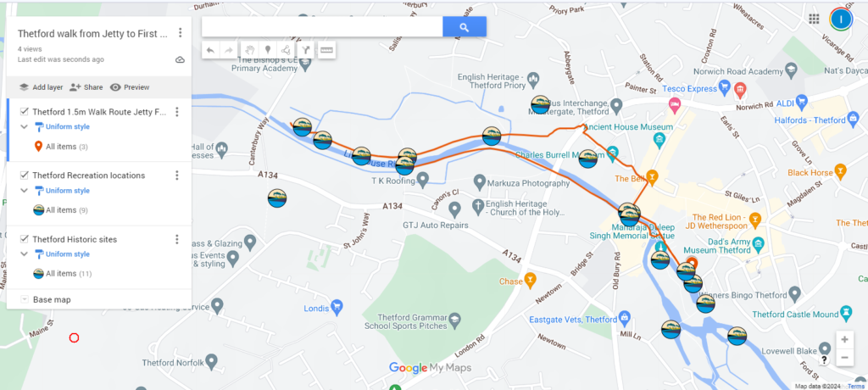Select the Add marker tool

point(268,50)
